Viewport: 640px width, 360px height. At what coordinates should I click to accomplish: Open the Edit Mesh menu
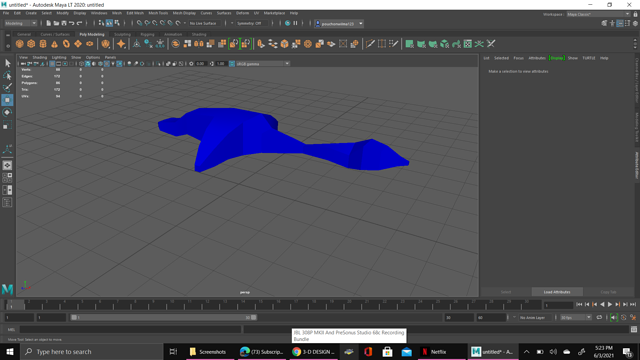point(135,13)
